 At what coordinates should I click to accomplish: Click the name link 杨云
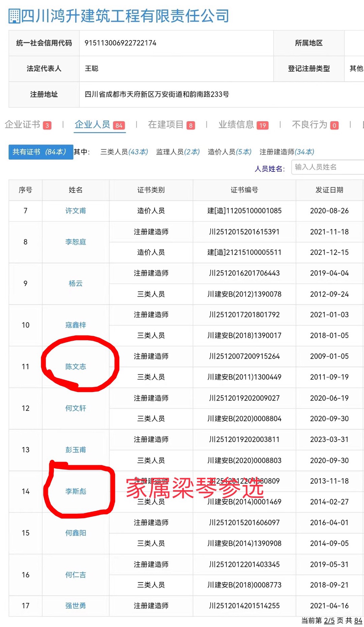pyautogui.click(x=75, y=283)
